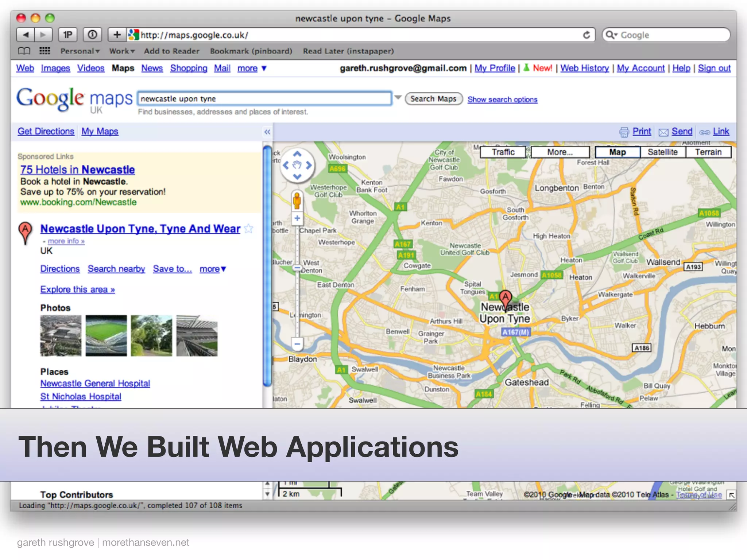Open Mail
747x560 pixels.
222,68
